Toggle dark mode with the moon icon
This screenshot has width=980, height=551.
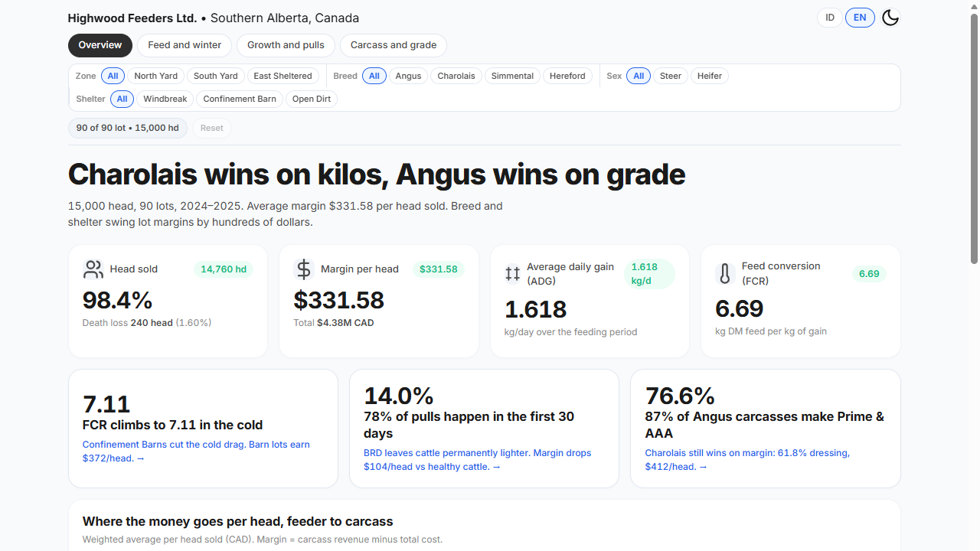[x=890, y=18]
